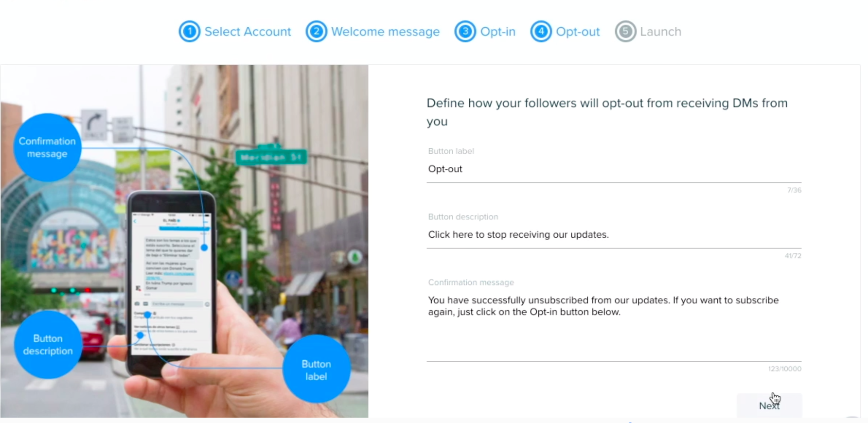Focus the Button label field containing Opt-out
The height and width of the screenshot is (423, 868).
click(x=614, y=169)
